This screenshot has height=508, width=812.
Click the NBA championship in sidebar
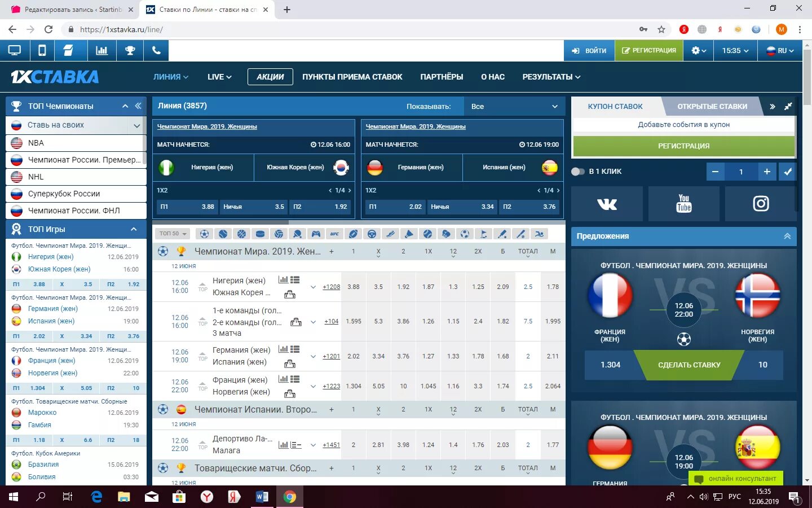(76, 143)
